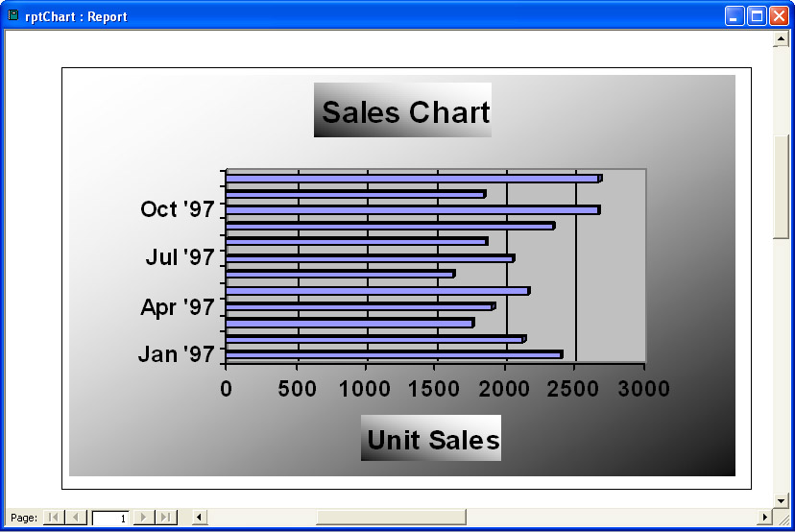This screenshot has width=795, height=532.
Task: Go to the previous report page
Action: click(x=76, y=518)
